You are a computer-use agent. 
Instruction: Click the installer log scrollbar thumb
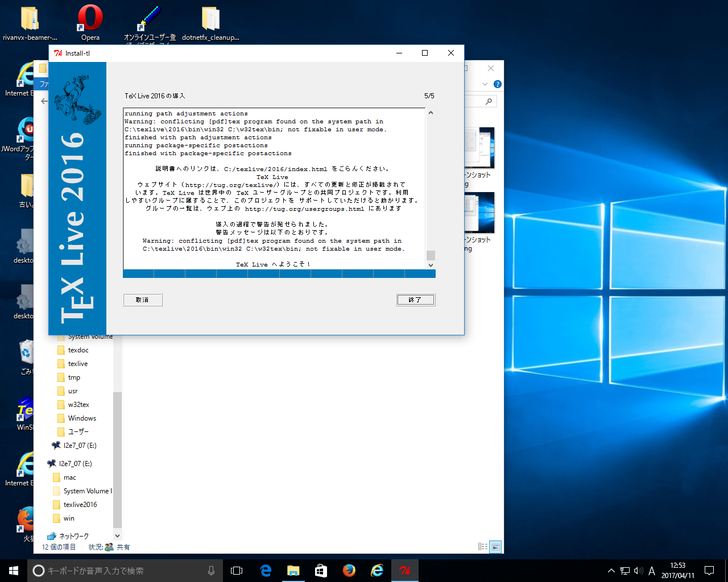[x=431, y=255]
